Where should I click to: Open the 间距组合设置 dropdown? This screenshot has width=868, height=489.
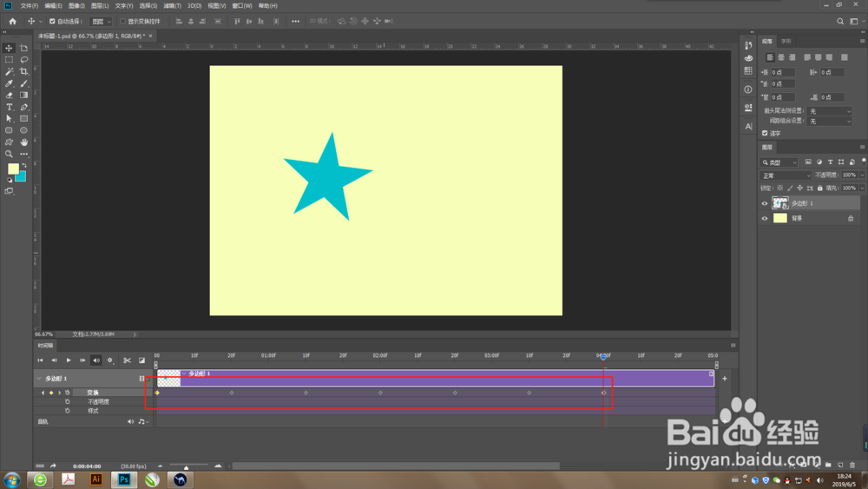point(829,122)
